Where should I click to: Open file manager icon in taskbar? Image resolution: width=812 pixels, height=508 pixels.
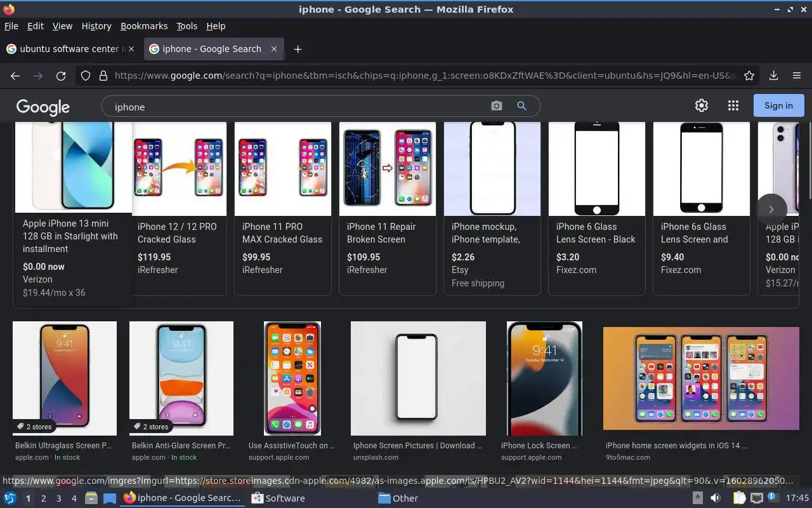91,498
